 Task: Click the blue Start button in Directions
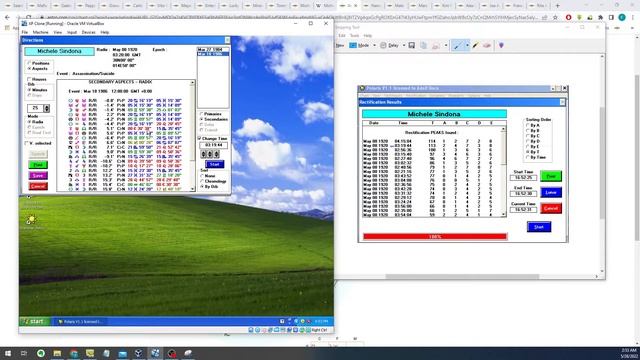coord(214,164)
